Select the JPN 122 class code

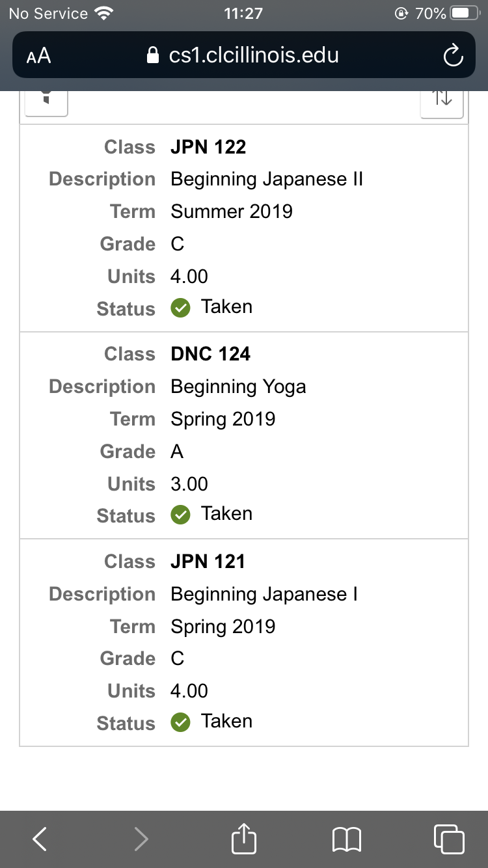[208, 147]
